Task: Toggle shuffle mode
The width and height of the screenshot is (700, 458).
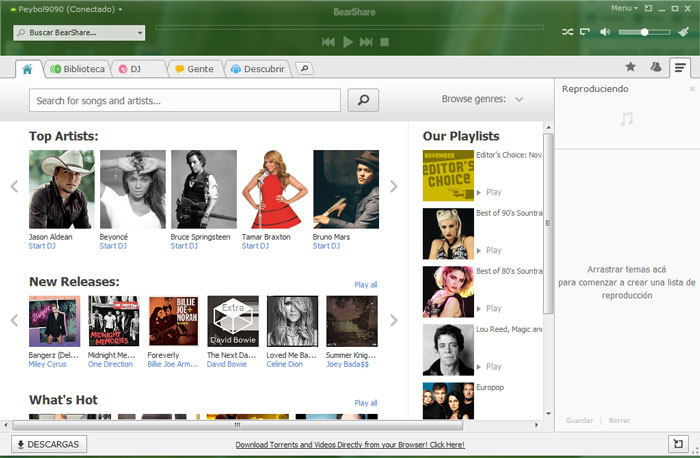Action: [567, 32]
